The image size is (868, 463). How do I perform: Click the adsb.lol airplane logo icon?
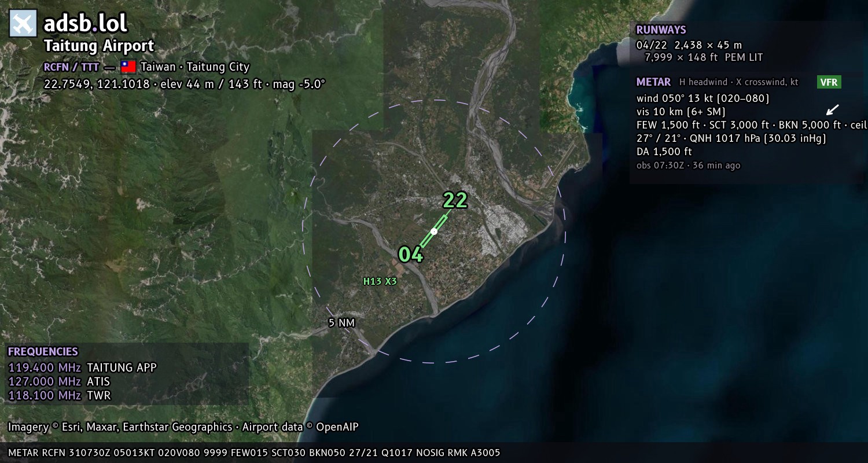click(23, 24)
